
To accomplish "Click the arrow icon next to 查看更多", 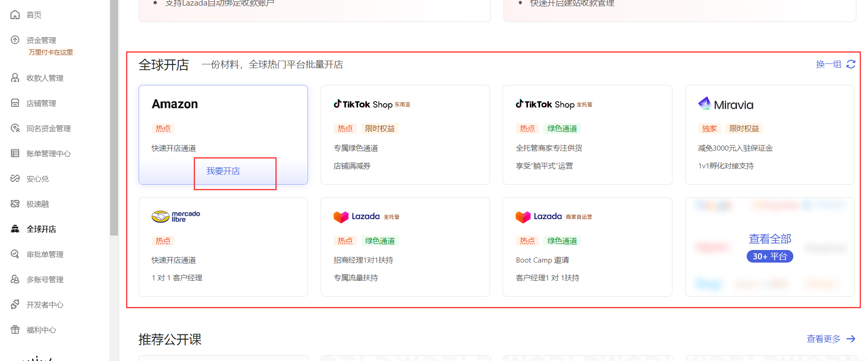I will 851,339.
